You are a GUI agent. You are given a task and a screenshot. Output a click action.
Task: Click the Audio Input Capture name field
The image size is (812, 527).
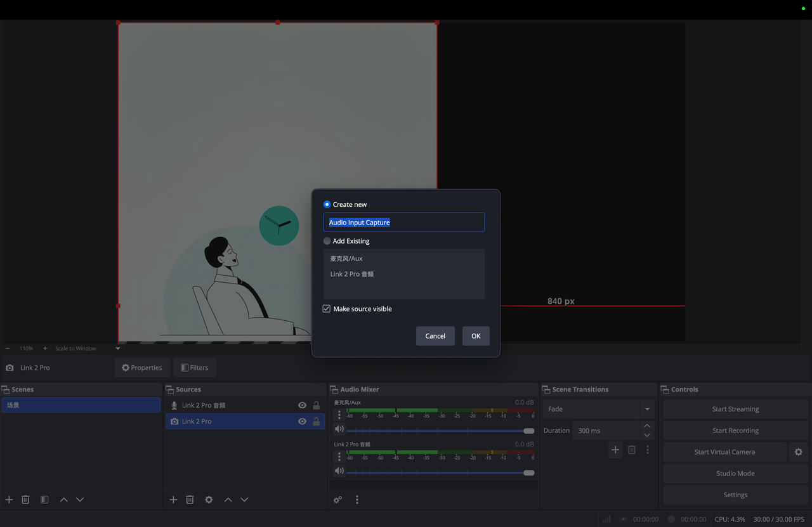pos(403,223)
